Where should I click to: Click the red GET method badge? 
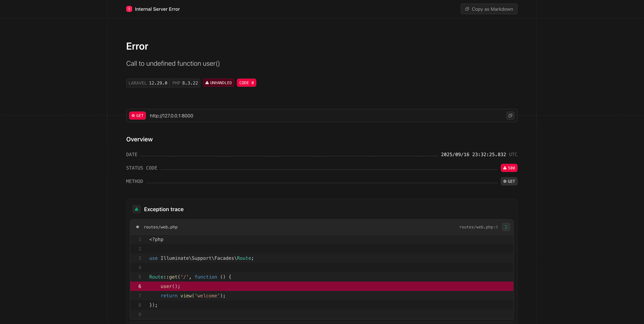point(137,116)
